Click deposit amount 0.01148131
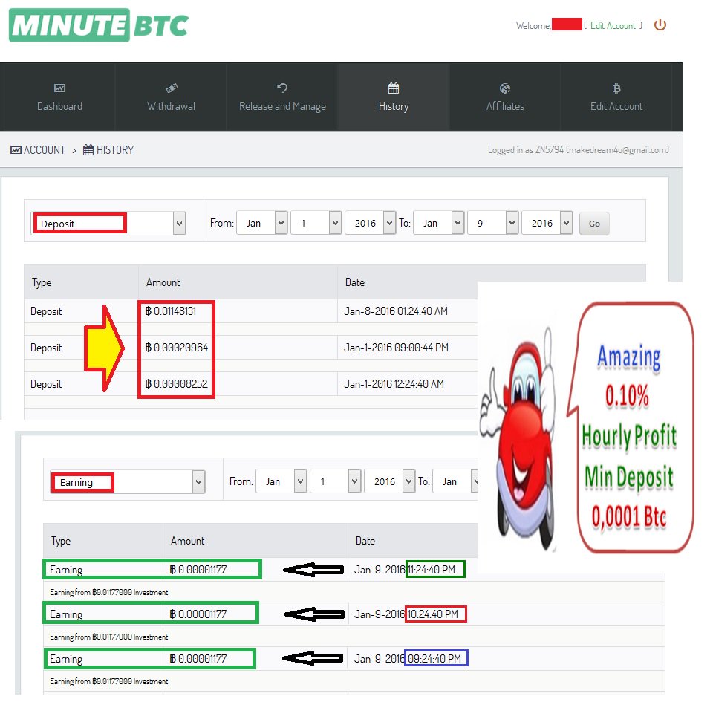Screen dimensions: 713x728 (171, 311)
